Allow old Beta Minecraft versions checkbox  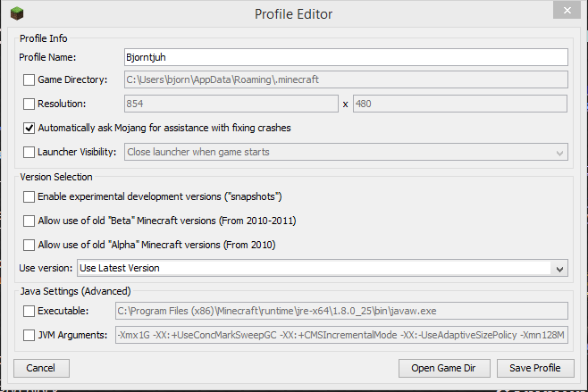[29, 221]
